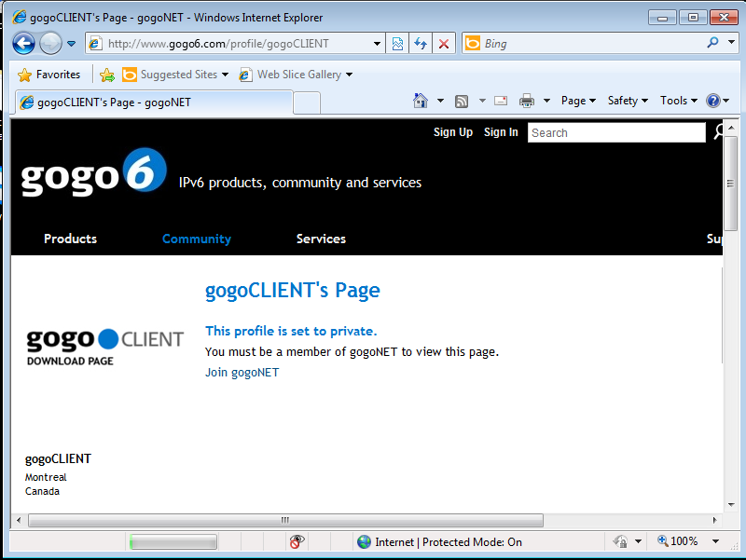The image size is (746, 560).
Task: Click the Forward navigation arrow
Action: coord(50,44)
